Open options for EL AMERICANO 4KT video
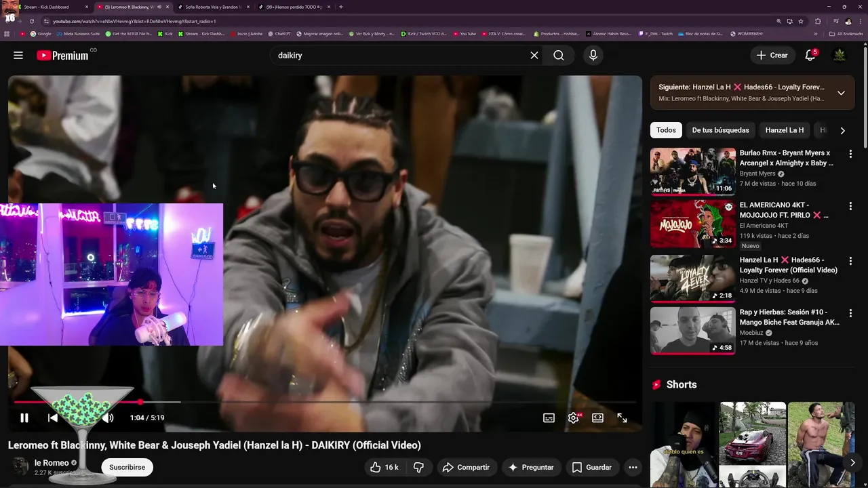Screen dimensions: 868x488 (850, 206)
